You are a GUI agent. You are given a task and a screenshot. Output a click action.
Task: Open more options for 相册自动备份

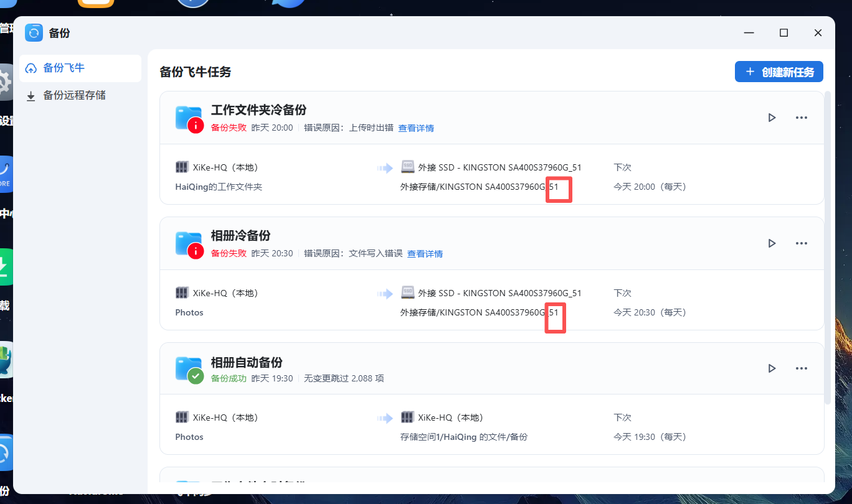(x=802, y=368)
